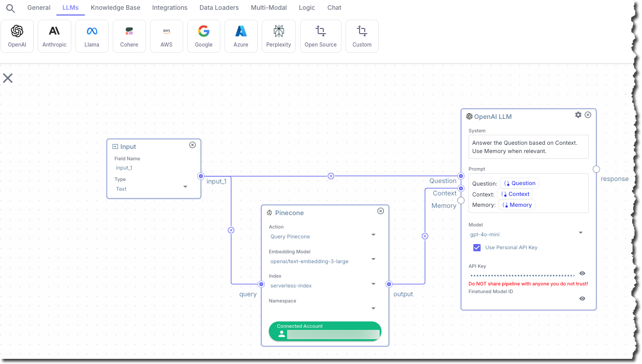Select the Open Source provider icon
The image size is (642, 364).
coord(320,36)
